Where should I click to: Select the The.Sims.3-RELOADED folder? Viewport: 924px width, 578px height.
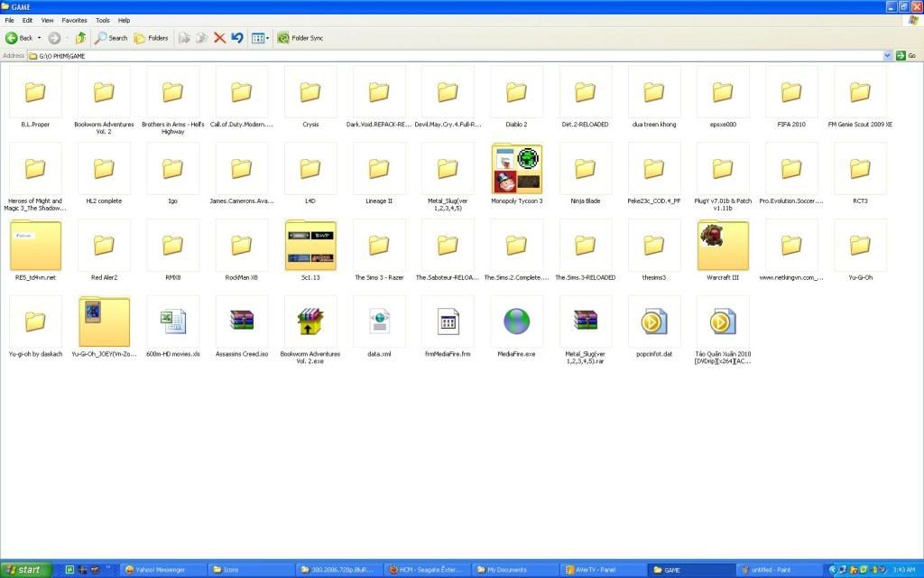click(x=585, y=251)
